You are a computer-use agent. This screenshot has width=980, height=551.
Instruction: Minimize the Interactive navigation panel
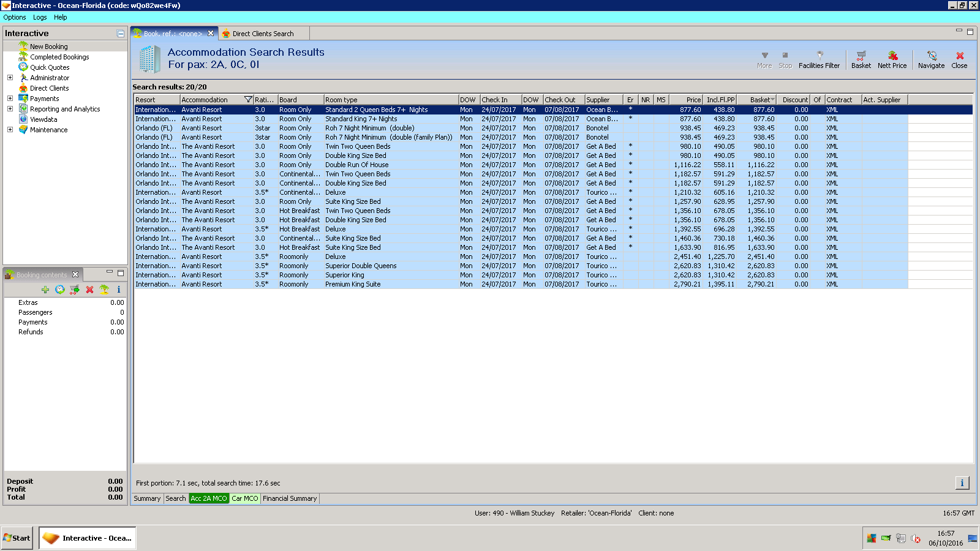(x=121, y=34)
